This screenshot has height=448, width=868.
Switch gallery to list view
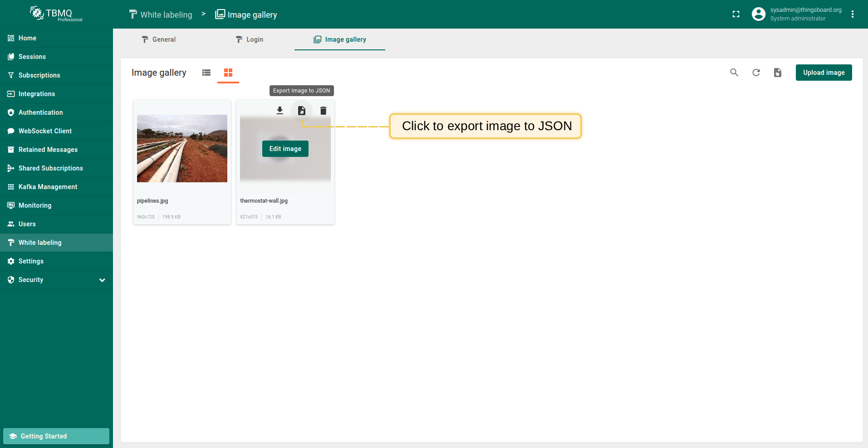[x=206, y=73]
